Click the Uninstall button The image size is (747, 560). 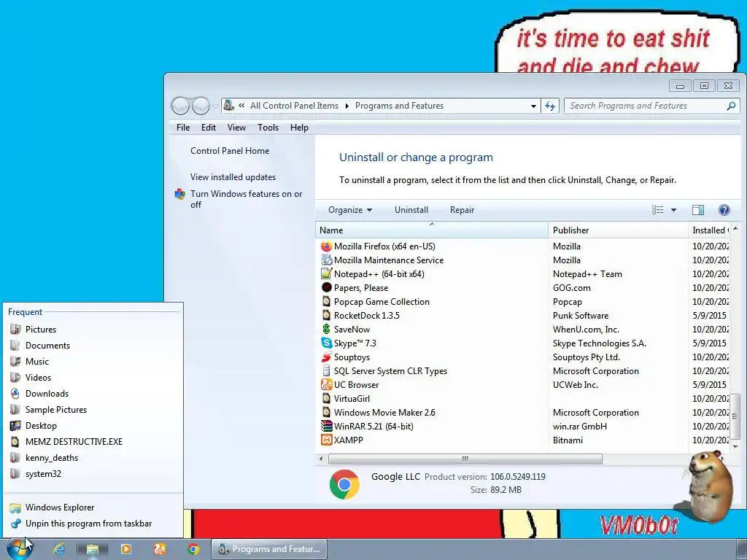[411, 210]
